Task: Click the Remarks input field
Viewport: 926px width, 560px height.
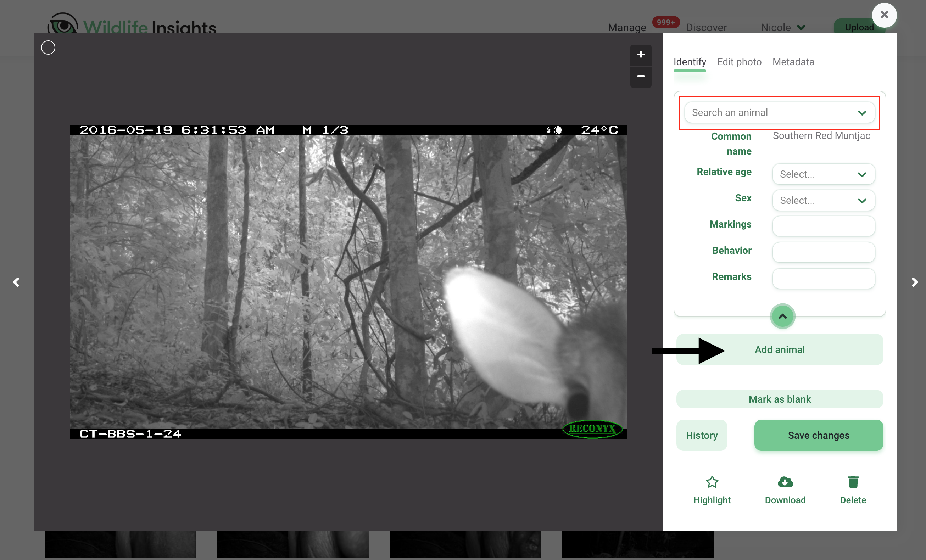Action: [x=824, y=279]
